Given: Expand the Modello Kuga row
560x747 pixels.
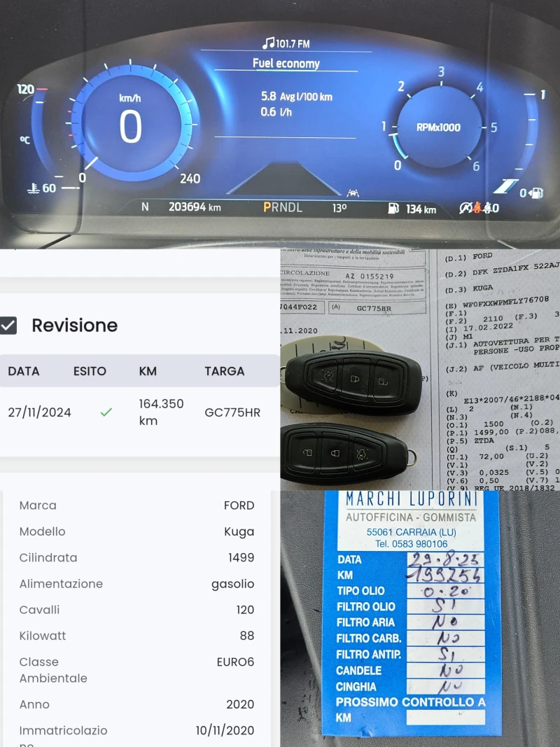Looking at the screenshot, I should (140, 531).
